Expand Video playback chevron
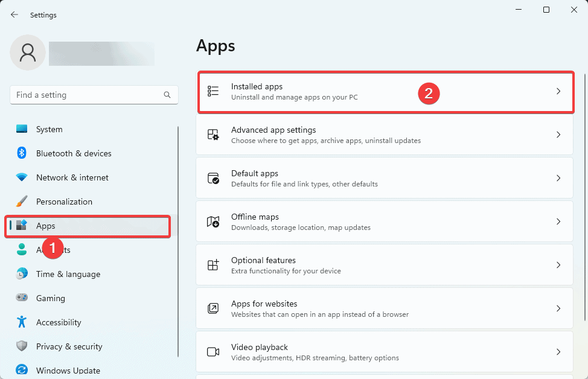The height and width of the screenshot is (379, 588). (558, 352)
